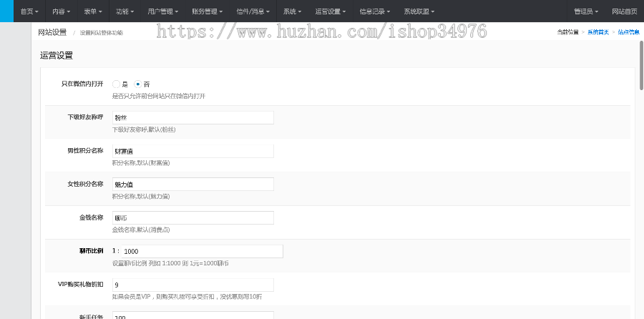This screenshot has width=644, height=319.
Task: Open the 系统 menu
Action: coord(292,11)
